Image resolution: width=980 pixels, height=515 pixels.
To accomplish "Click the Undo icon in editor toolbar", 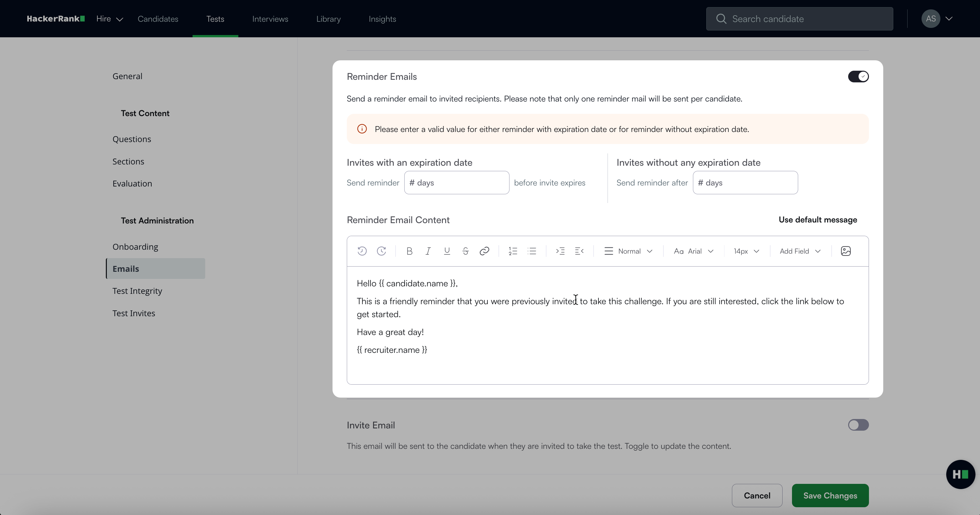I will pyautogui.click(x=362, y=251).
